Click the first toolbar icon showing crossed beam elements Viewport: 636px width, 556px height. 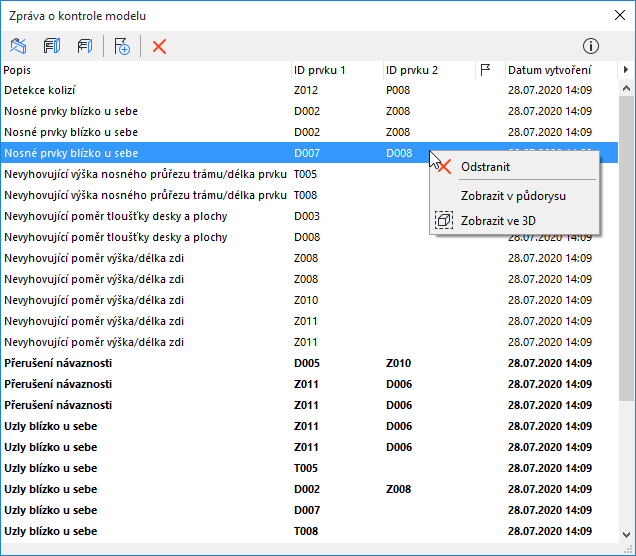click(18, 46)
